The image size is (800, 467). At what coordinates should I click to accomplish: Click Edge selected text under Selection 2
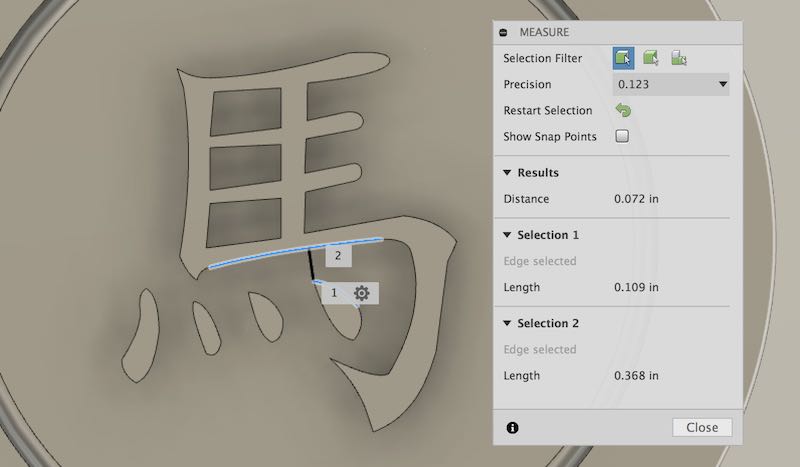(540, 350)
